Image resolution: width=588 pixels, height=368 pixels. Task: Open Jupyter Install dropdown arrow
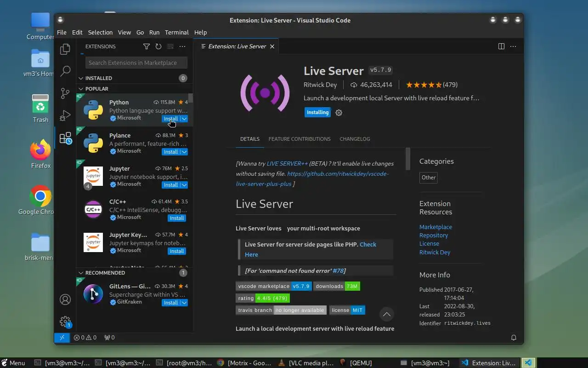(x=184, y=185)
